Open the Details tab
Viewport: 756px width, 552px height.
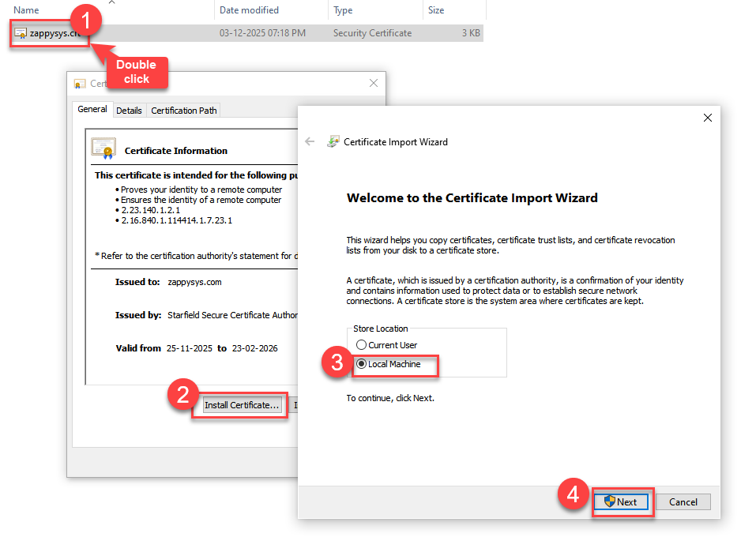[129, 111]
